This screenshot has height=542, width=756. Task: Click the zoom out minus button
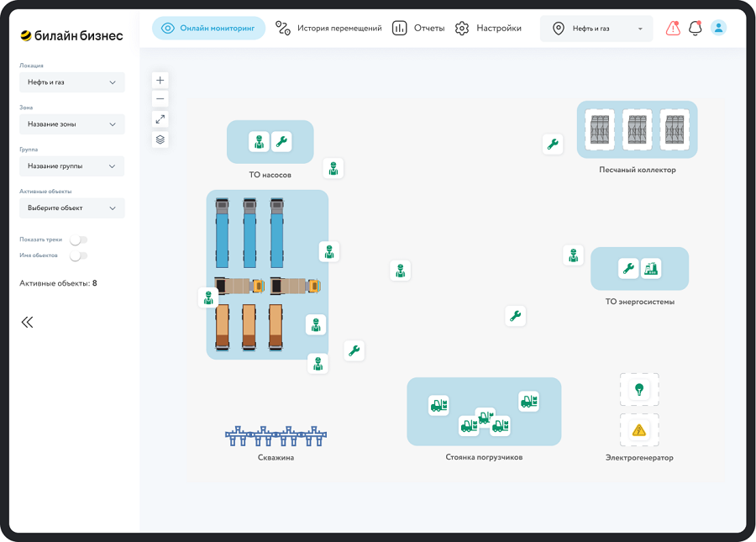tap(160, 99)
